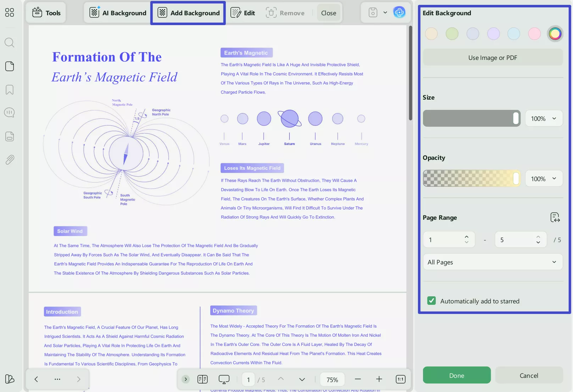Click the 75% zoom level field
Screen dimensions: 573x392
pyautogui.click(x=332, y=379)
